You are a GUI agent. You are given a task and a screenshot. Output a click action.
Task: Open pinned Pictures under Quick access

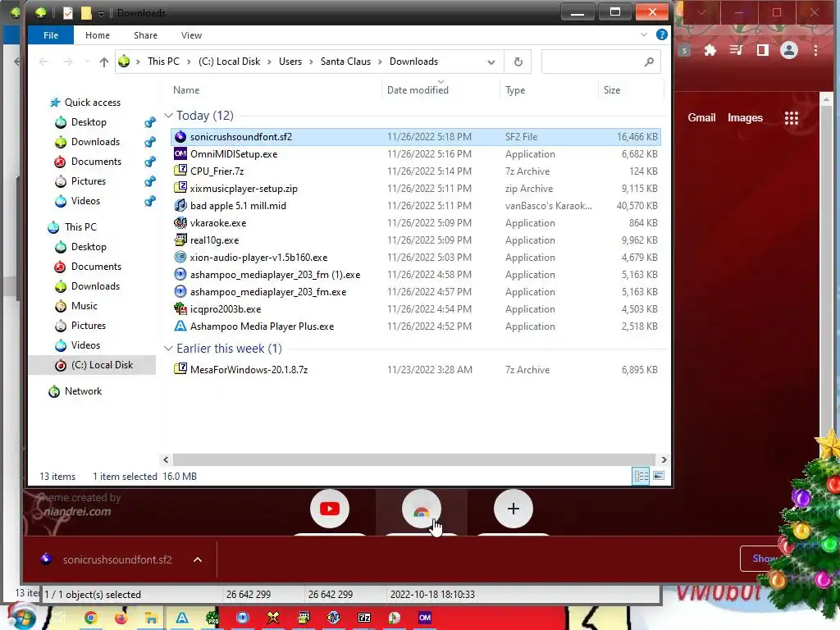[x=89, y=181]
